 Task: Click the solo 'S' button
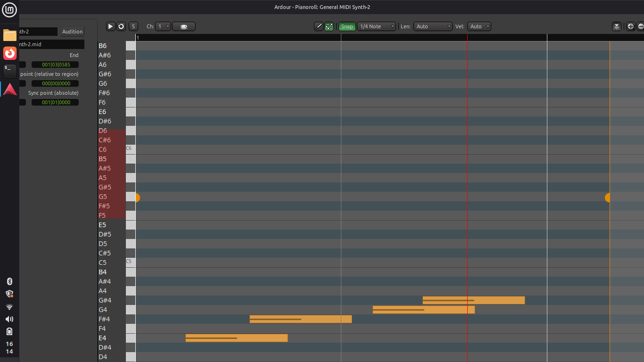click(133, 26)
